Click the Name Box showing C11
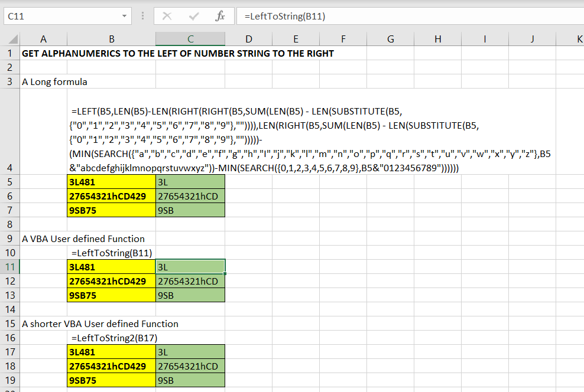Image resolution: width=584 pixels, height=392 pixels. pos(59,17)
